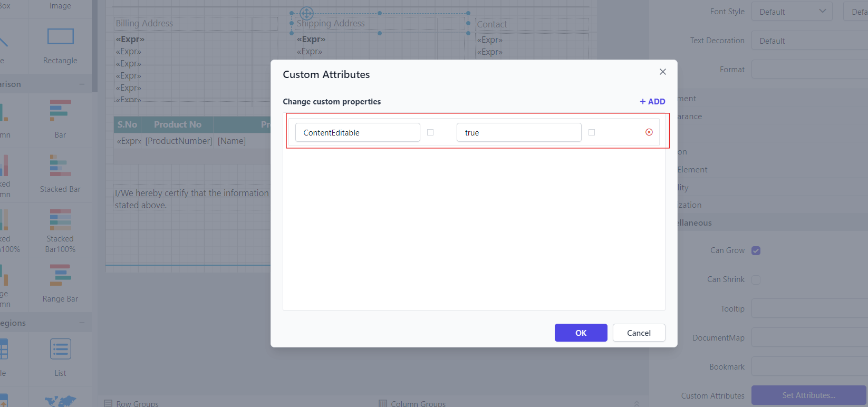Screen dimensions: 868x407
Task: Tick checkbox next to true value
Action: (x=592, y=132)
